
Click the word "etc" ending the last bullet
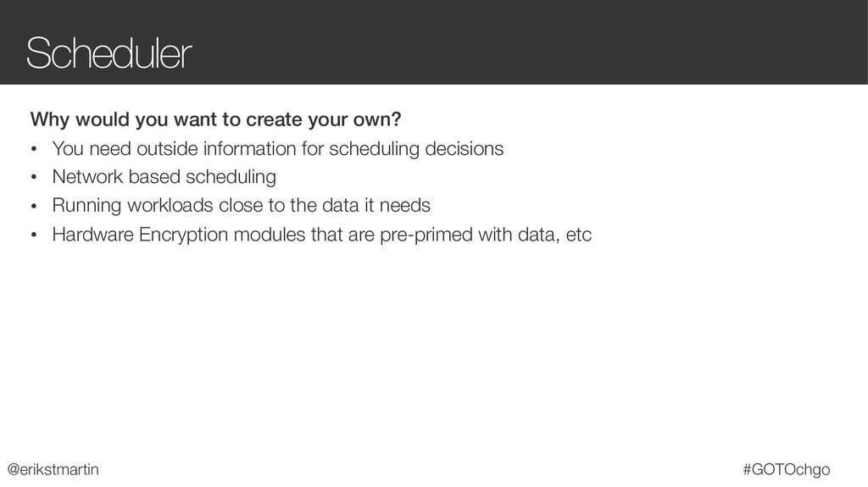578,235
